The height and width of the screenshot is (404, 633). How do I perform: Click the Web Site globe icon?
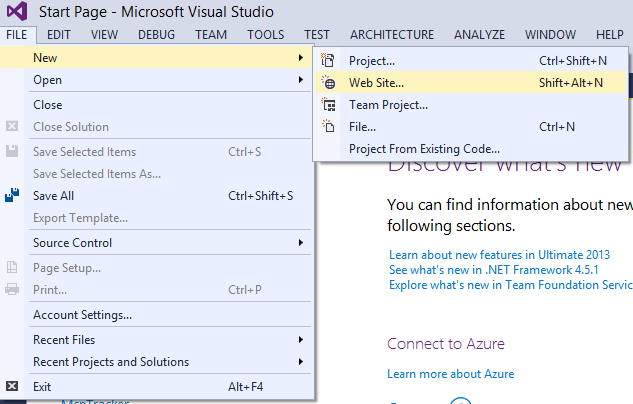(328, 82)
